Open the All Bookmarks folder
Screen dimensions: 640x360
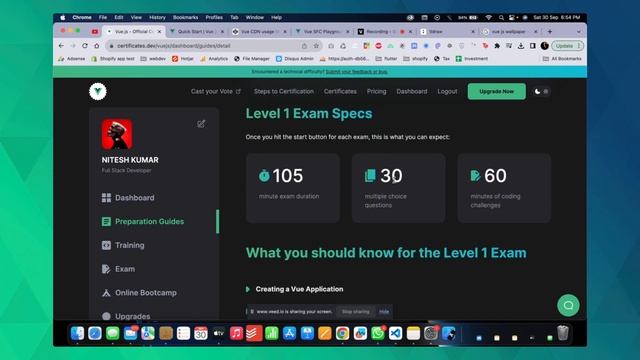562,59
